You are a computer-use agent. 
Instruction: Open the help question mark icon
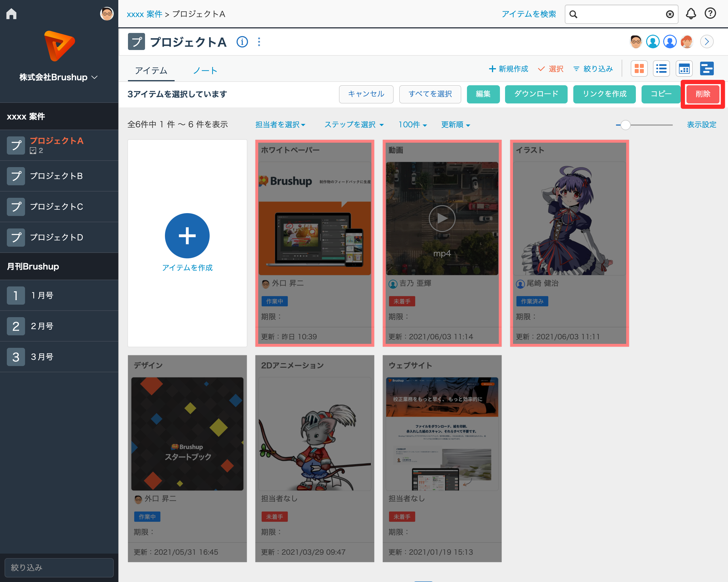click(x=710, y=14)
